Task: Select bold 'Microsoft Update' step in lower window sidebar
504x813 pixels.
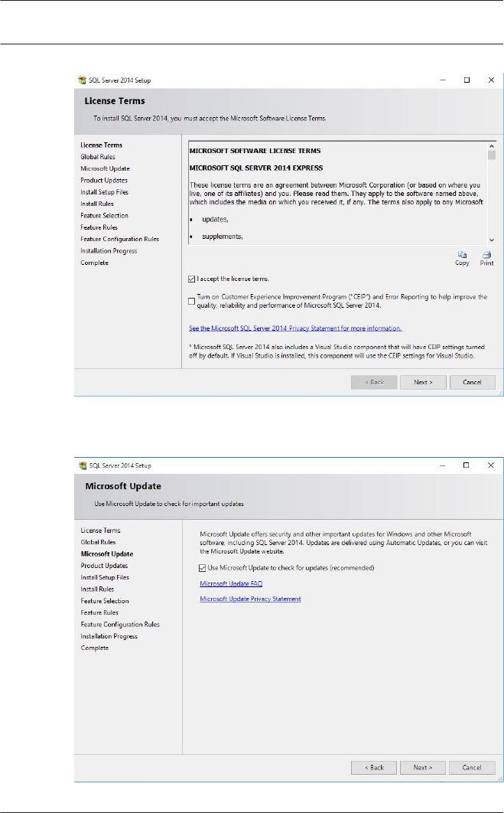Action: point(107,553)
